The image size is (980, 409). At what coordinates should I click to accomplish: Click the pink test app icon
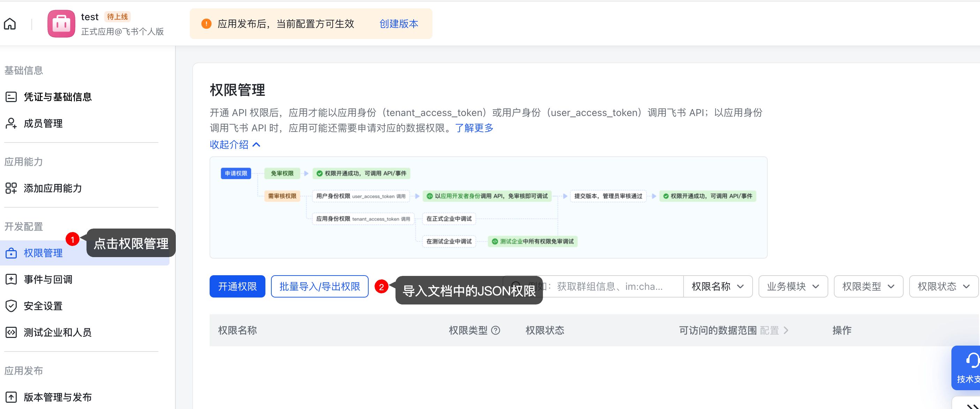[x=61, y=24]
